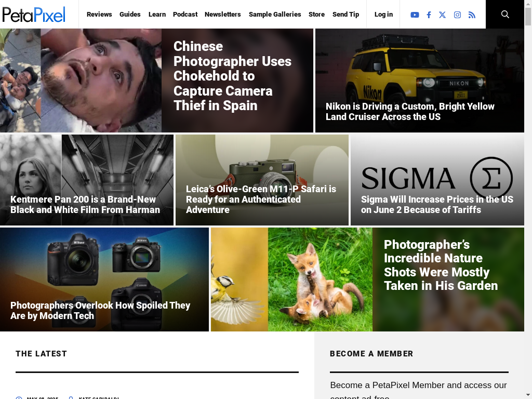Click the fox cubs photo thumbnail
This screenshot has width=532, height=399.
pyautogui.click(x=320, y=280)
